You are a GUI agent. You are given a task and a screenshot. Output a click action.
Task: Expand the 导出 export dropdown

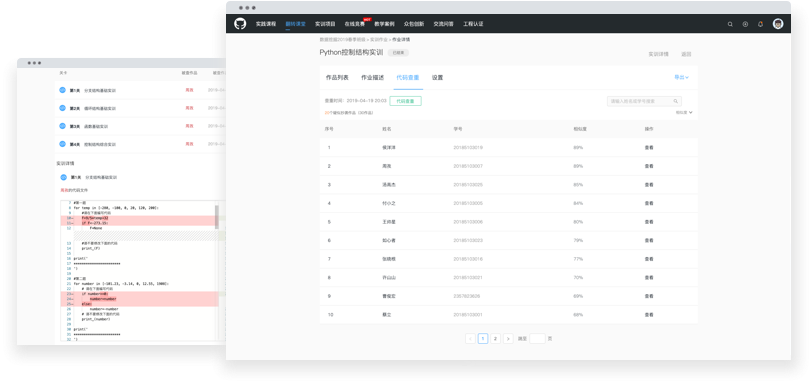pos(682,78)
